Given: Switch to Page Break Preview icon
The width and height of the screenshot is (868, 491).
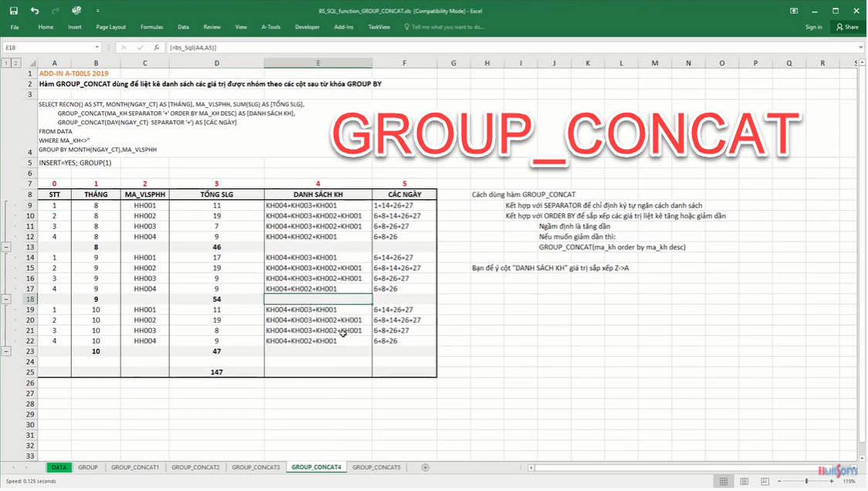Looking at the screenshot, I should click(x=761, y=481).
